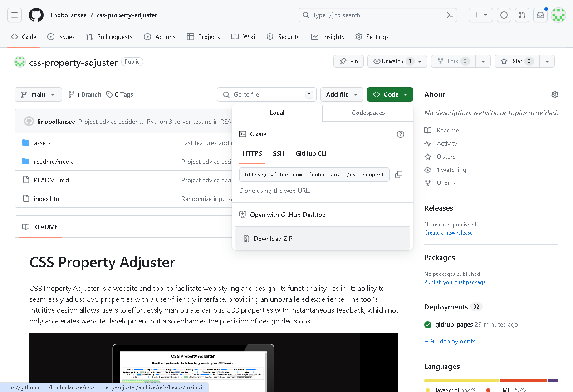Click the command palette icon in search bar
The height and width of the screenshot is (392, 573).
coord(450,15)
